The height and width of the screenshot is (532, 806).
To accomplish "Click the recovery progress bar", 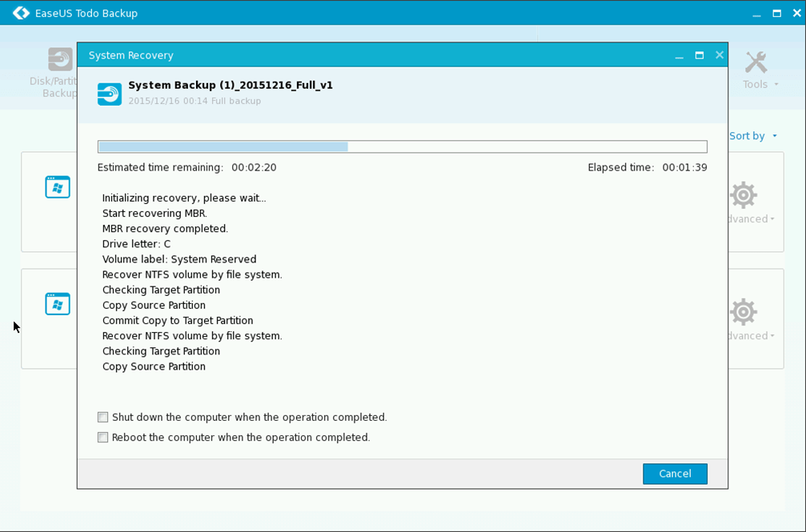I will [403, 146].
